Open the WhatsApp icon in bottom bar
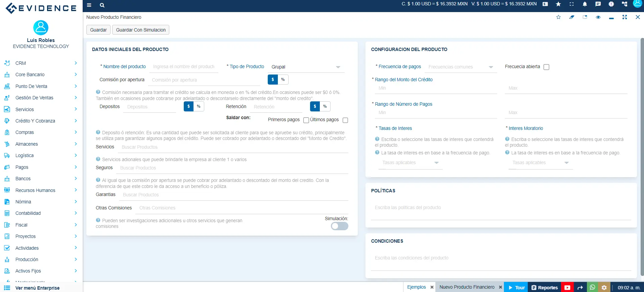This screenshot has height=292, width=644. [x=592, y=287]
